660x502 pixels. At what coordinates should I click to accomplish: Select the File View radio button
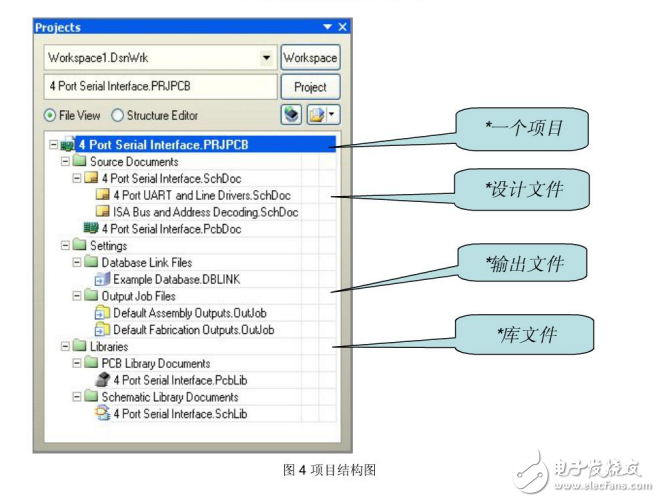(50, 116)
